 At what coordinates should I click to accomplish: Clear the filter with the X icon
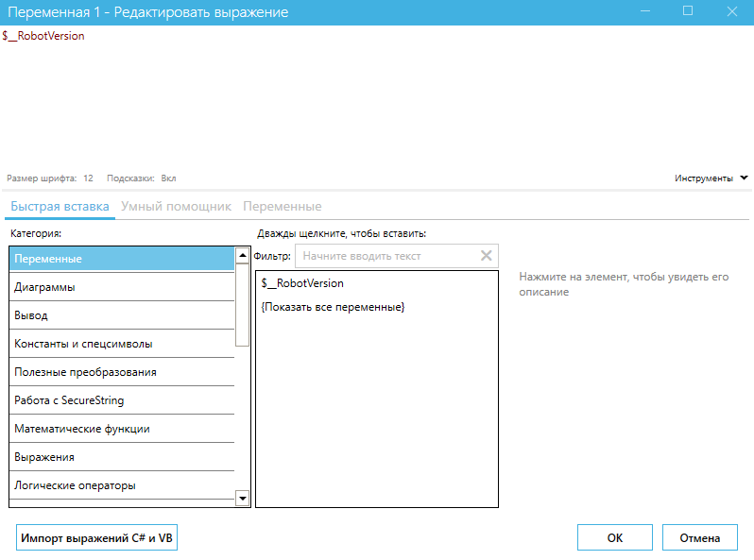click(x=486, y=256)
